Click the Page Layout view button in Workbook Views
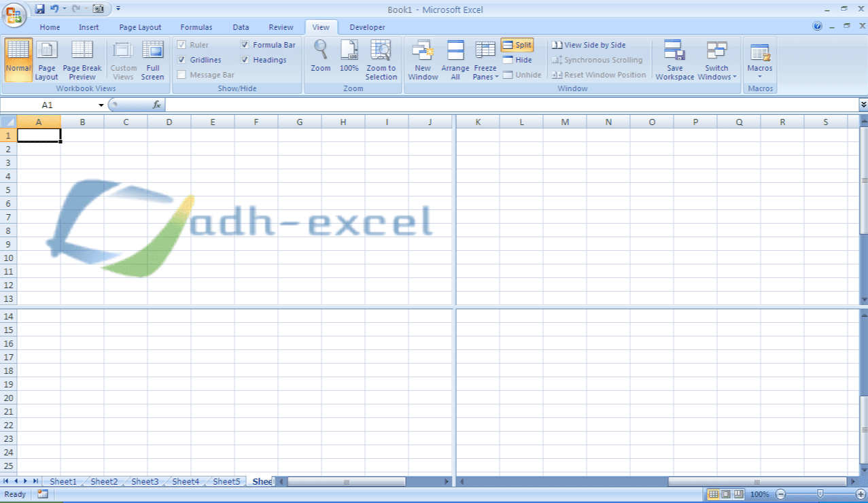The height and width of the screenshot is (503, 868). coord(47,60)
